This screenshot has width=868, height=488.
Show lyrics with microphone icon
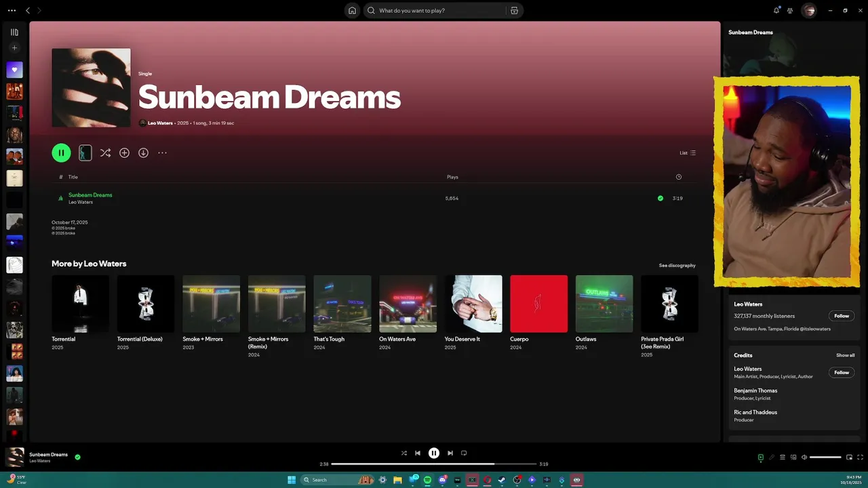click(772, 457)
